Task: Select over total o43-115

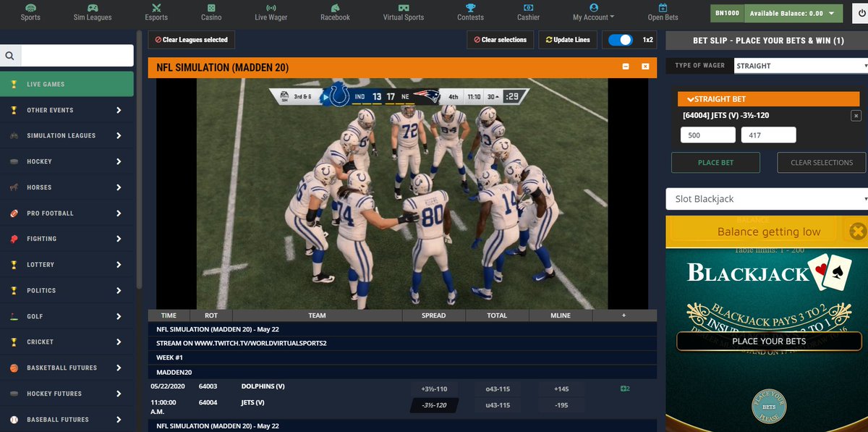Action: [x=498, y=389]
